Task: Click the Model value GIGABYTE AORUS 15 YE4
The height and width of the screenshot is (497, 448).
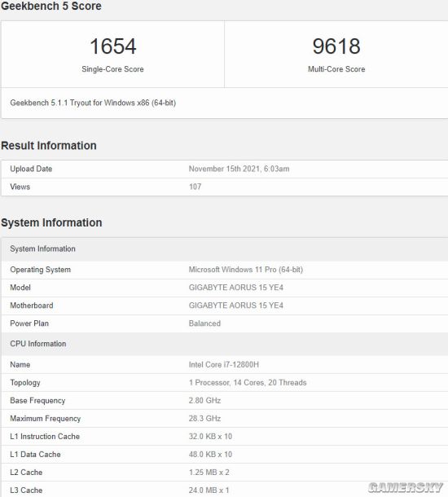Action: click(x=235, y=288)
